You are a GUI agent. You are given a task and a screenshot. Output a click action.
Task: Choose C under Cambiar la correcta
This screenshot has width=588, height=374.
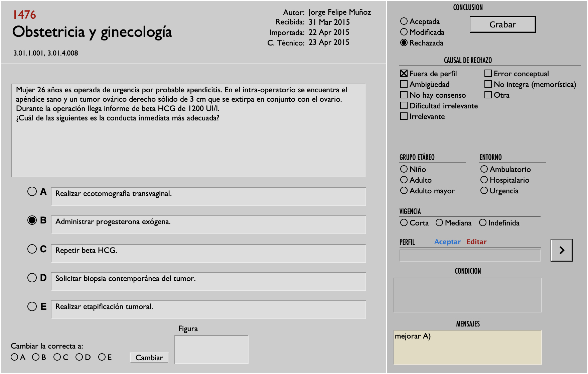pyautogui.click(x=57, y=357)
